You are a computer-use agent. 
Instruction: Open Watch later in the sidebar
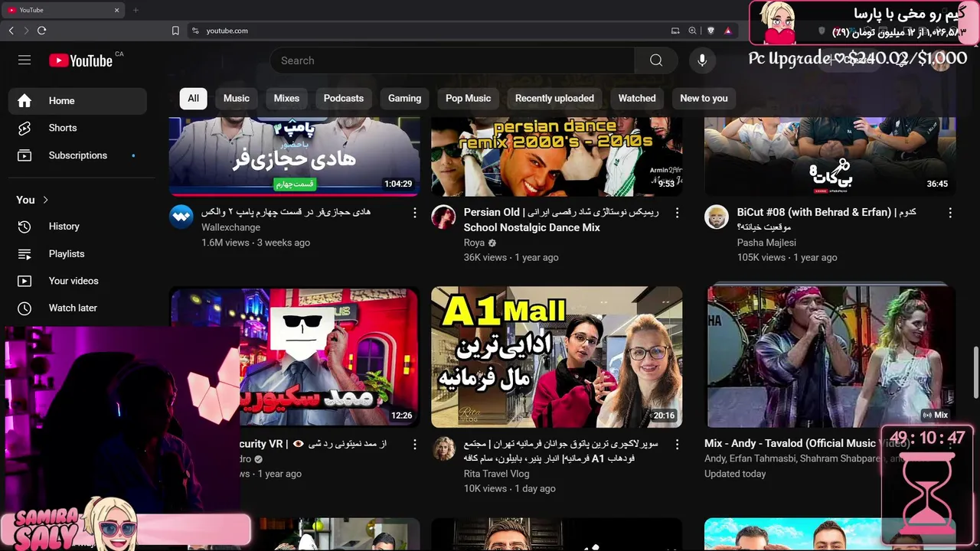tap(77, 308)
